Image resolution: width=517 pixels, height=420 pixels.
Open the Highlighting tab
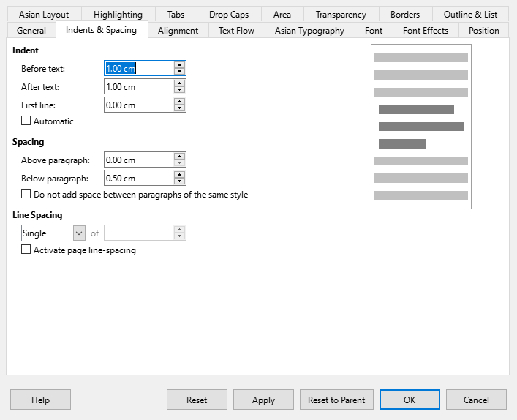118,15
